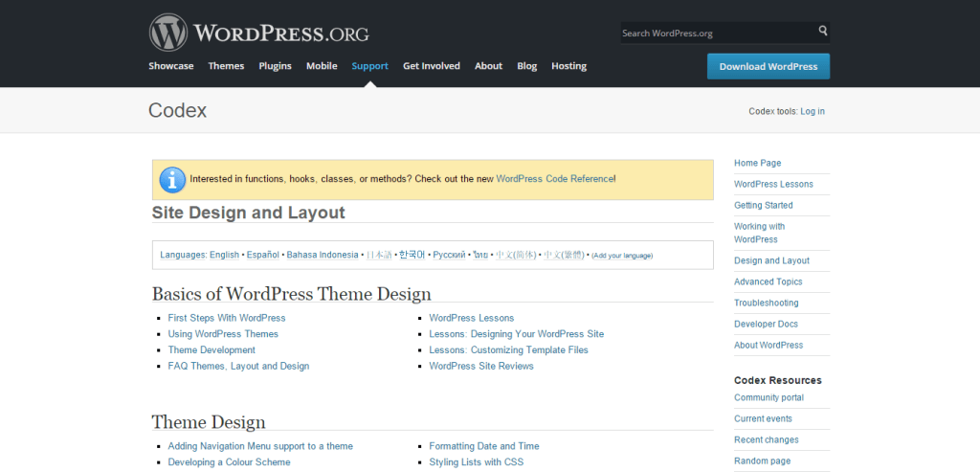The height and width of the screenshot is (472, 980).
Task: Open Design and Layout in sidebar
Action: tap(772, 260)
